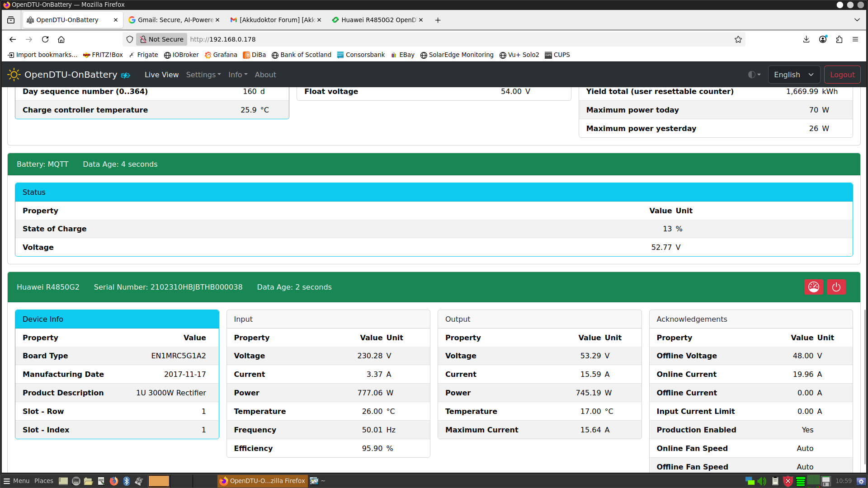Viewport: 868px width, 488px height.
Task: Open the taskbar Menu button
Action: [16, 481]
